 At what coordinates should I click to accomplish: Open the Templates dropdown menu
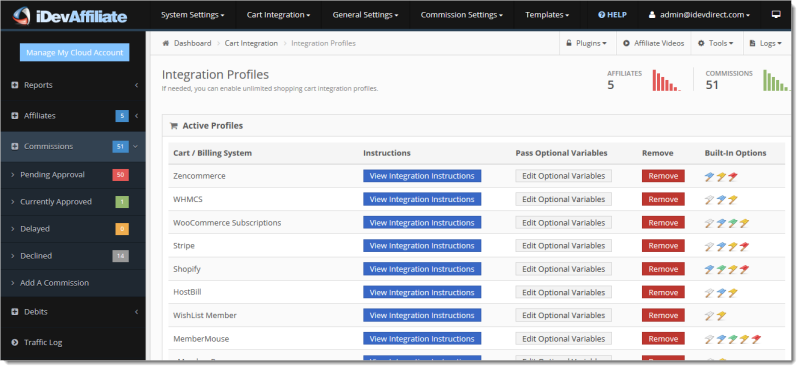pyautogui.click(x=547, y=15)
